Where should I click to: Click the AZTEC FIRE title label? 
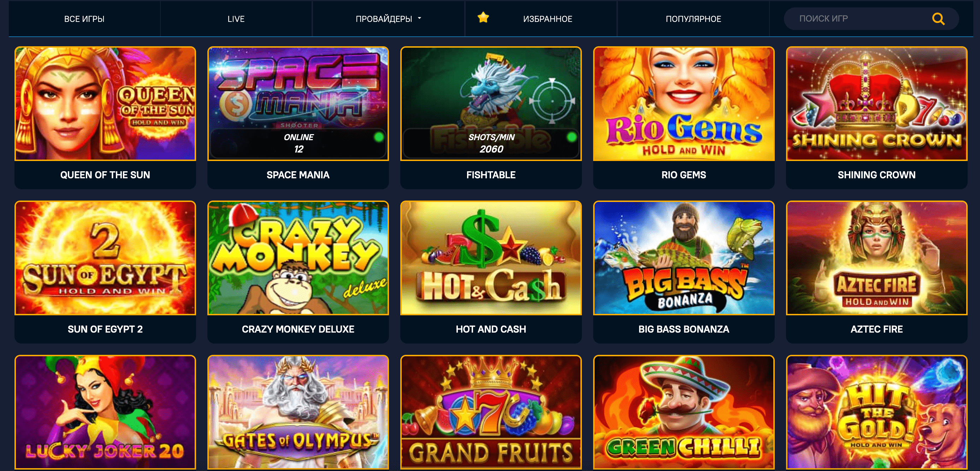(x=876, y=329)
